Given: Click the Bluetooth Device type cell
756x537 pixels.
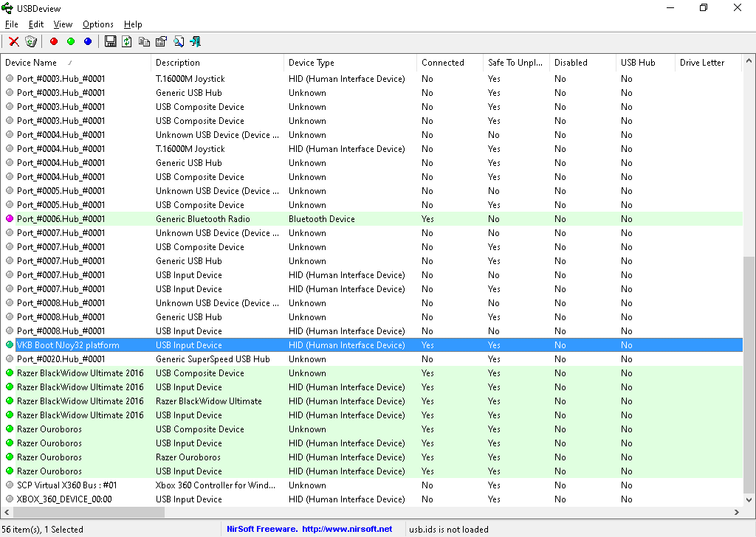Looking at the screenshot, I should click(x=322, y=218).
